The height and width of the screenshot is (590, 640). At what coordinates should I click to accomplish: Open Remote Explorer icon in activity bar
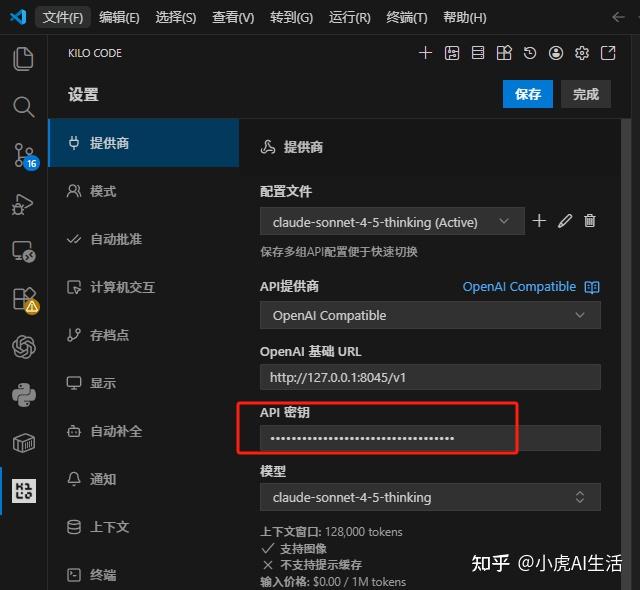click(x=24, y=251)
